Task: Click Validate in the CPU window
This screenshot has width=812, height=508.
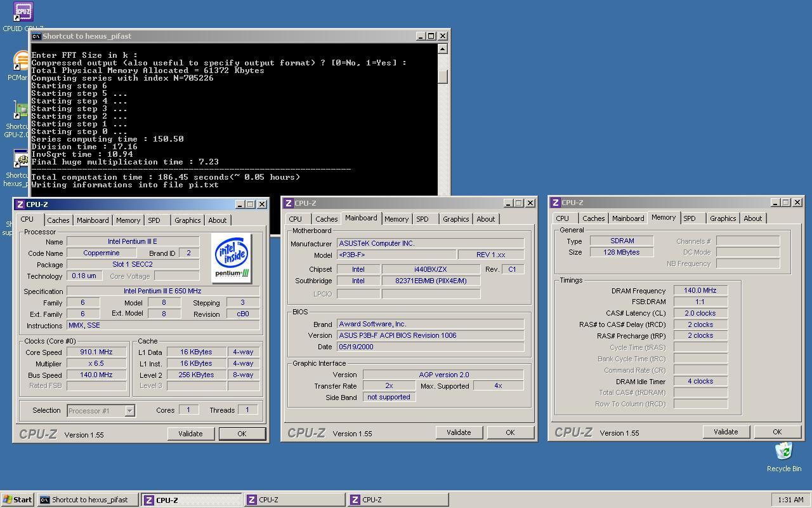Action: (190, 434)
